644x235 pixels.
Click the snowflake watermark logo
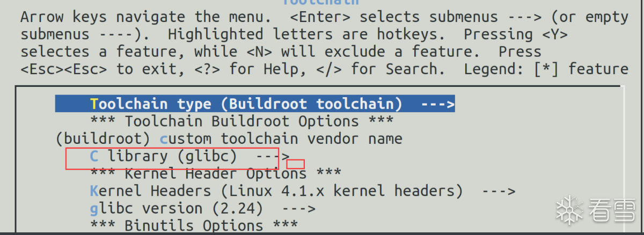pos(570,210)
